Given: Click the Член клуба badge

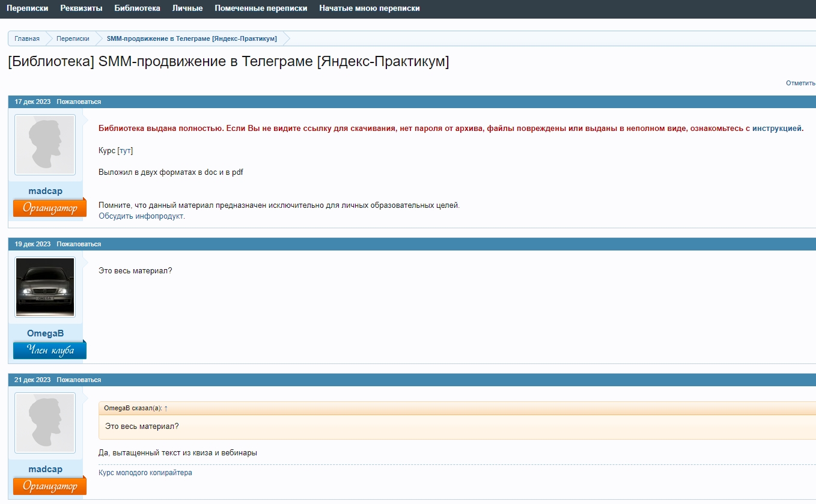Looking at the screenshot, I should [x=50, y=350].
